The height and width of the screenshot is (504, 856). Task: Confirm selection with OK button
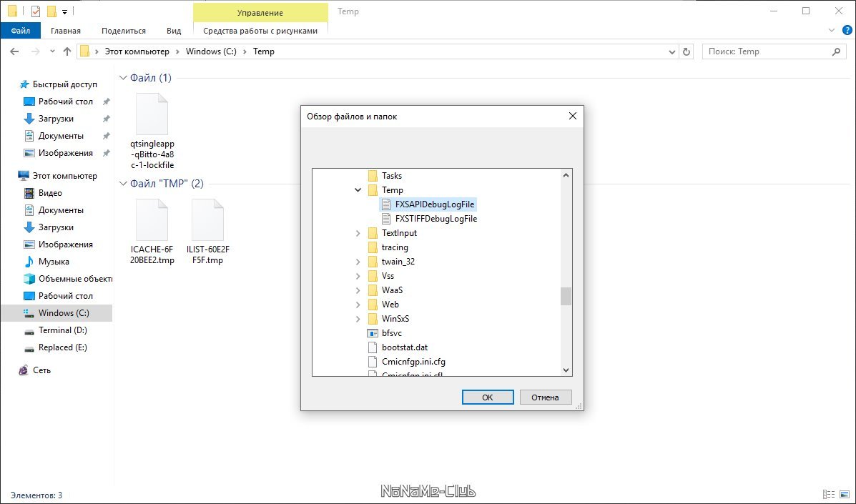(x=488, y=397)
